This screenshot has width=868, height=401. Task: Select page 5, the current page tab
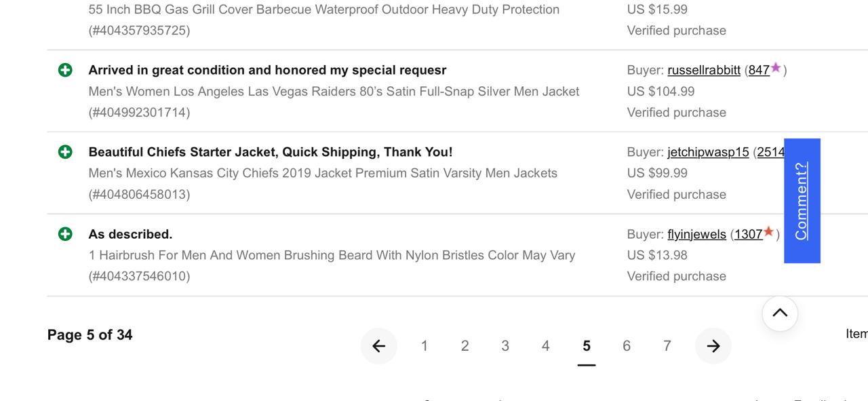tap(586, 345)
